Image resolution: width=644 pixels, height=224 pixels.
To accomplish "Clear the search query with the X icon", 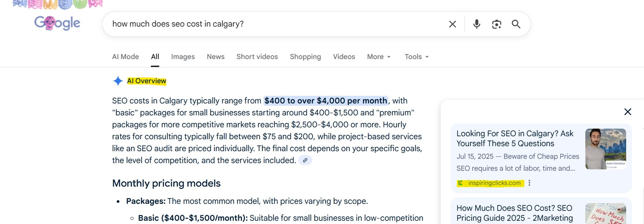I will (x=452, y=24).
